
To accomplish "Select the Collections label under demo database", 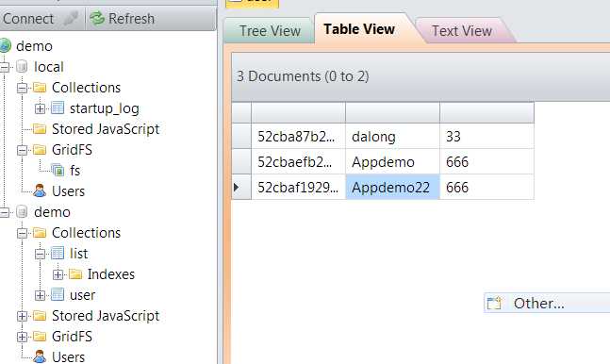I will click(x=86, y=233).
